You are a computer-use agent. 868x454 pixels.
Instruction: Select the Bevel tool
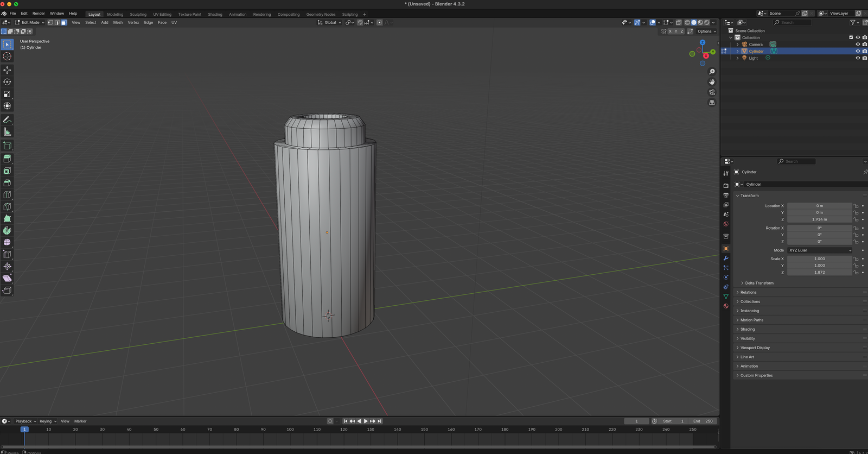pos(7,182)
